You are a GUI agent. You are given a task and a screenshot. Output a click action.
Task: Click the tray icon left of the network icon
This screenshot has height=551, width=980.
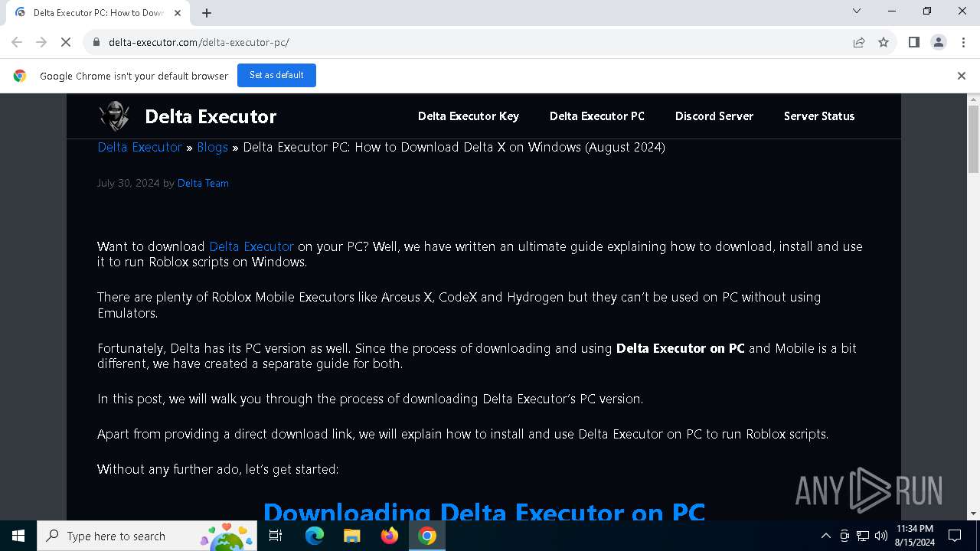tap(844, 536)
